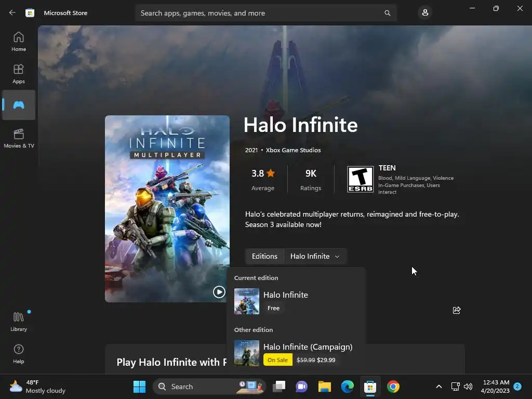The image size is (532, 399).
Task: Open notifications badge showing 2
Action: 517,386
